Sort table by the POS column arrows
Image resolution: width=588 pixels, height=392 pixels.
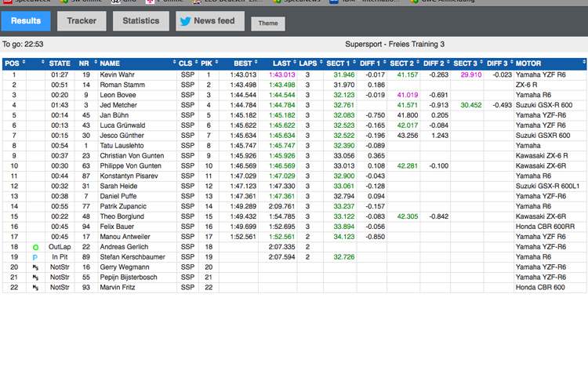[23, 63]
